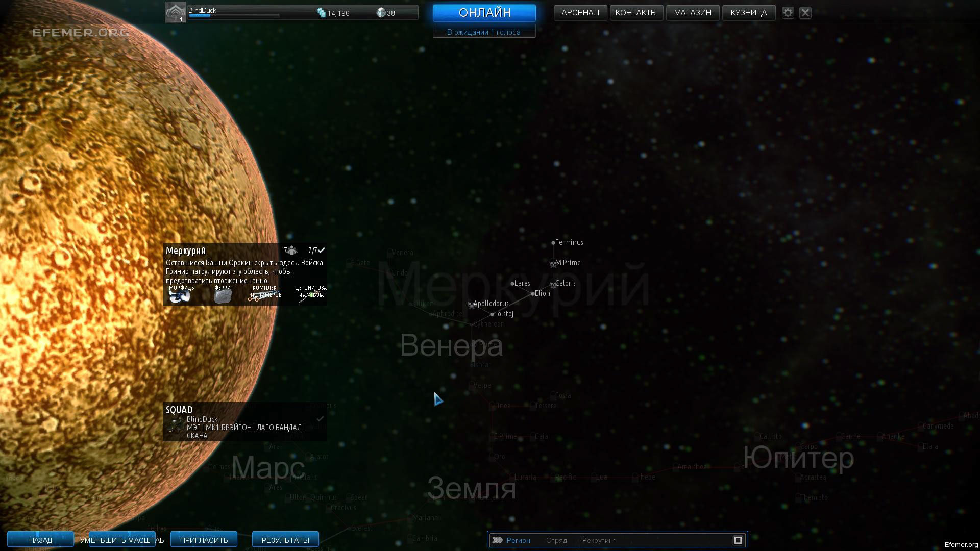Click the Феррит resource icon
This screenshot has height=551, width=980.
[x=223, y=296]
